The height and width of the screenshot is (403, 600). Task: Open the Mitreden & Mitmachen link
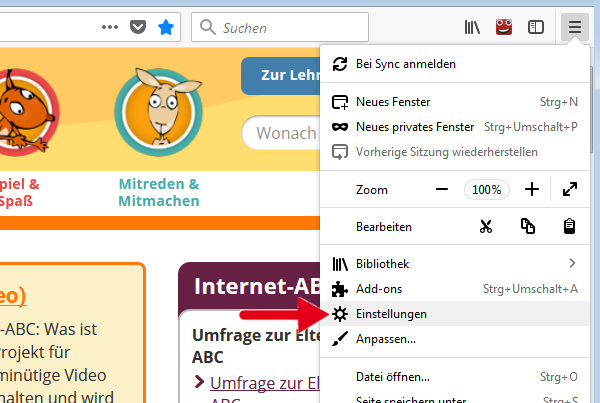159,192
